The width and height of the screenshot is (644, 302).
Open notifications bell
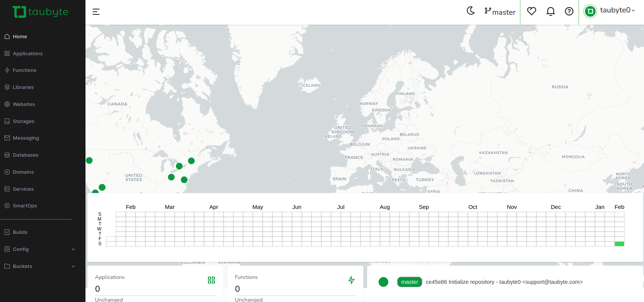pos(550,11)
